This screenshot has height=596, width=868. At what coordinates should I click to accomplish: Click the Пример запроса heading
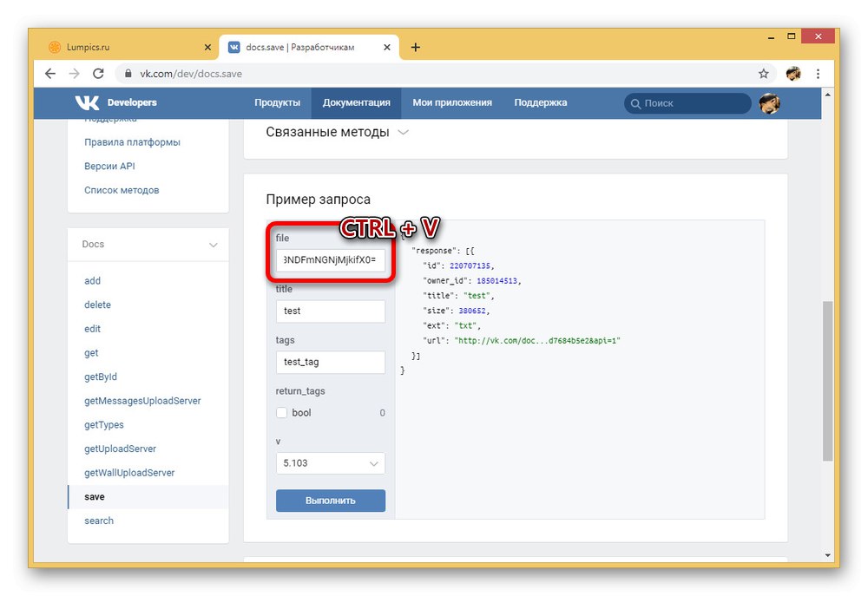[319, 200]
